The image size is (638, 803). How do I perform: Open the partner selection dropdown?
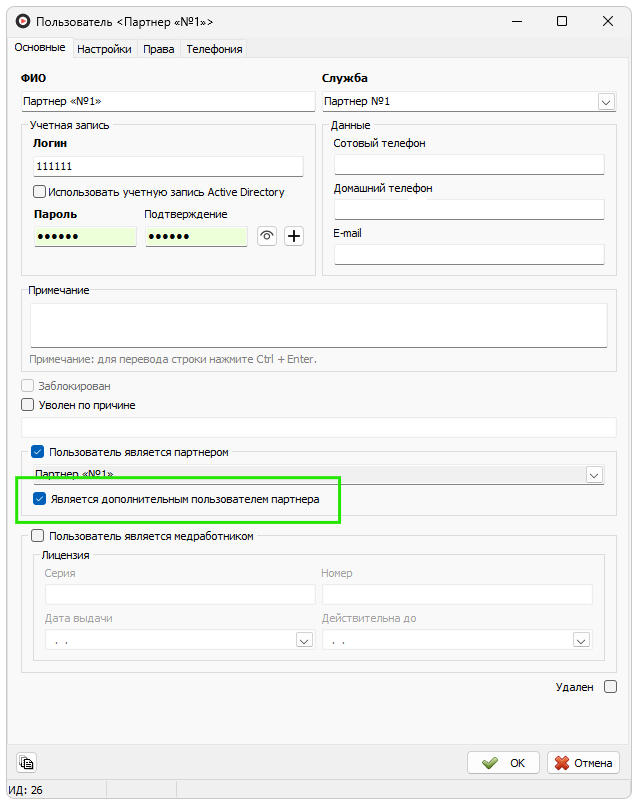[594, 475]
